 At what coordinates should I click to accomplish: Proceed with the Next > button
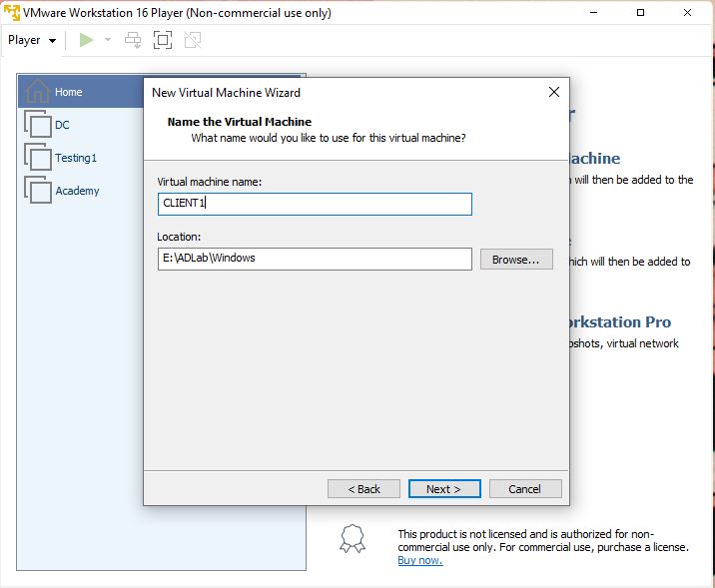(444, 489)
